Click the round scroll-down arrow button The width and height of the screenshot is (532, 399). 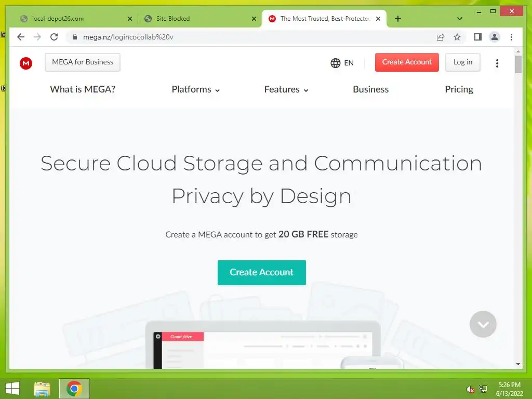click(x=483, y=324)
